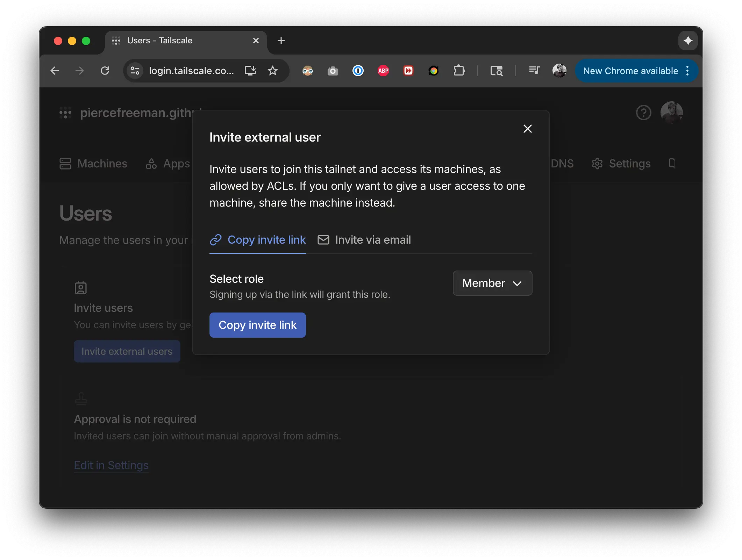This screenshot has height=560, width=742.
Task: Open the user profile avatar in Tailscale
Action: point(672,113)
